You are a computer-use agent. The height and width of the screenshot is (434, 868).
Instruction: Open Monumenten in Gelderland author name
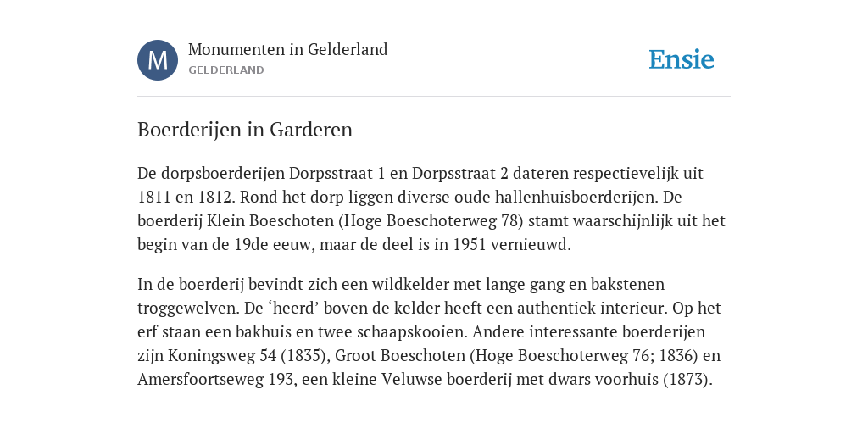pos(288,49)
